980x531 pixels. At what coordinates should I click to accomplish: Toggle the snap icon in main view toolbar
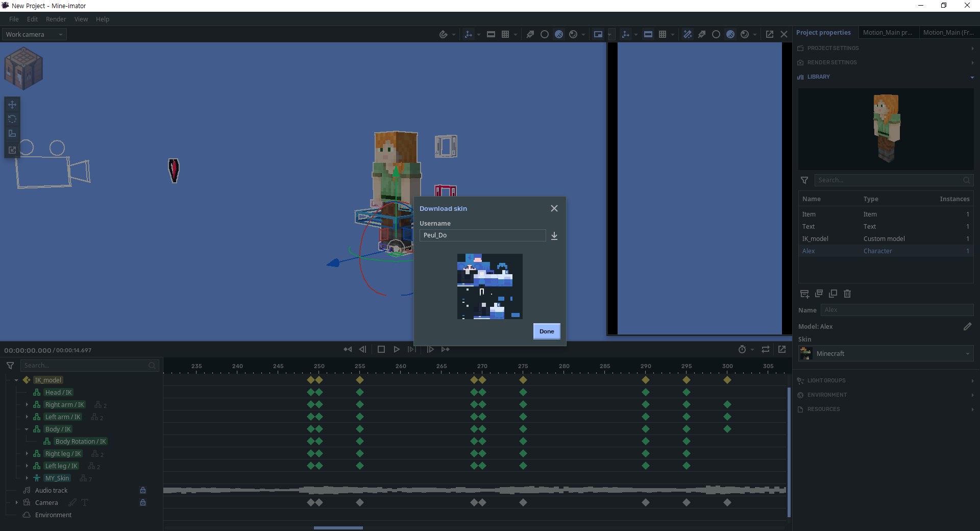tap(443, 34)
